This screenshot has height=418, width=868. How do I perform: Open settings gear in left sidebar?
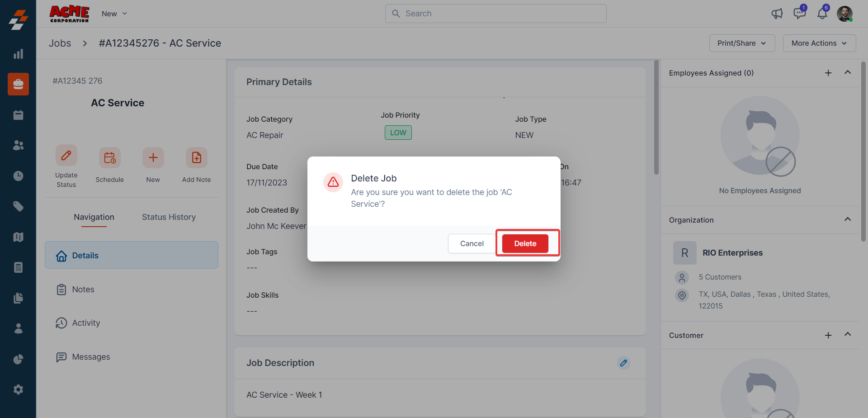(x=18, y=389)
